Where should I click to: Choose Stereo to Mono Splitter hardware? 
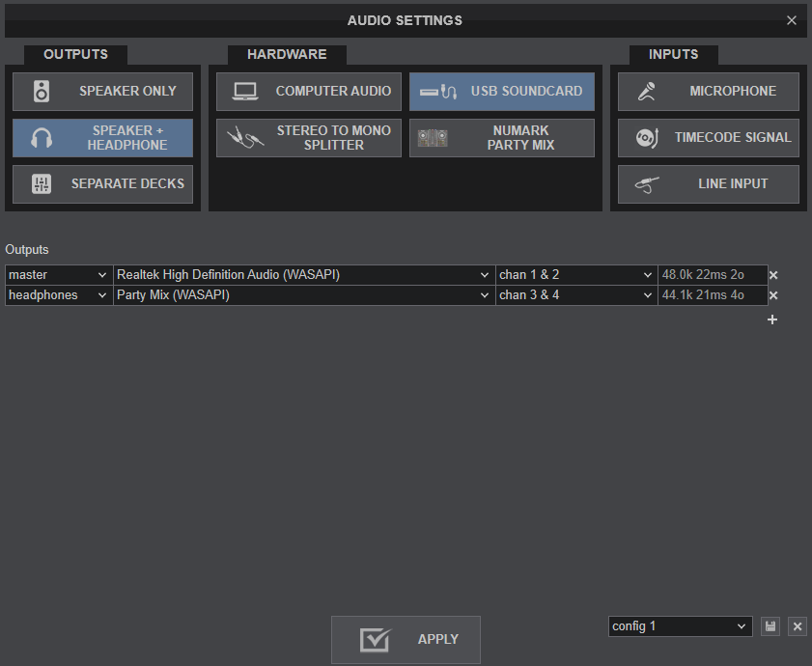[309, 138]
